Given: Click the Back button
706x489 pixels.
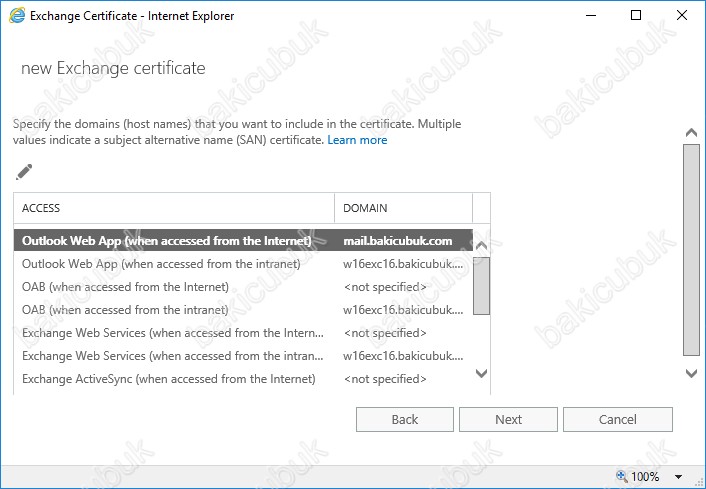Looking at the screenshot, I should point(405,420).
